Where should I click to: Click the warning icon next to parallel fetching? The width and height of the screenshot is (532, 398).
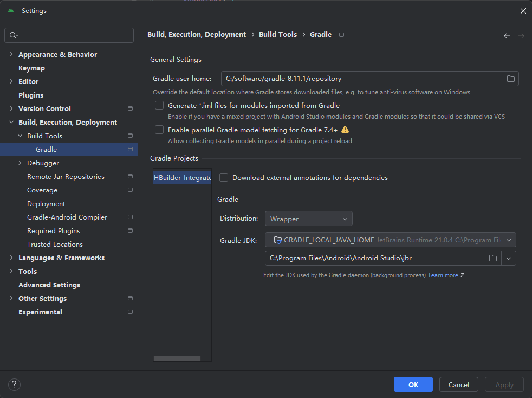point(345,130)
